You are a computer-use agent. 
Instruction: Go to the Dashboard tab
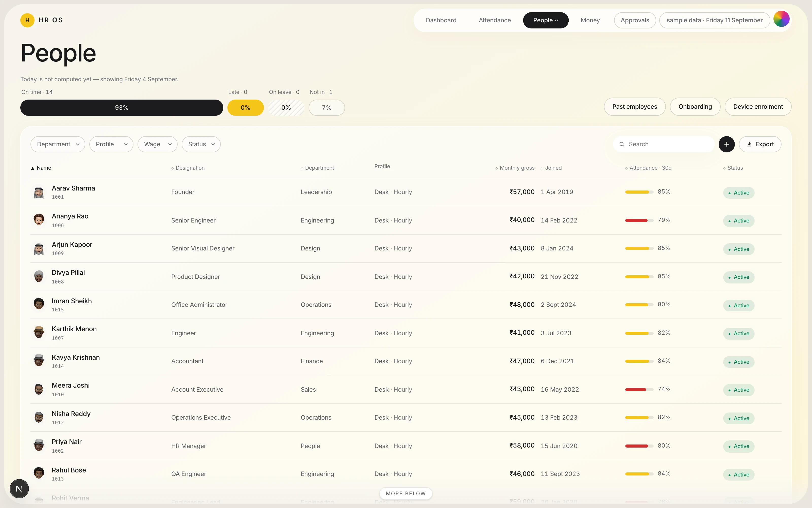click(441, 20)
